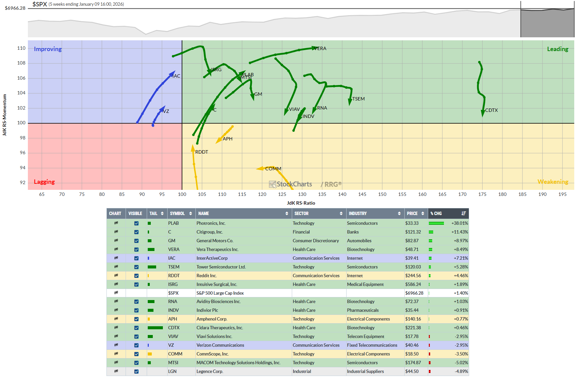The image size is (588, 378).
Task: Click Verizon Communications name
Action: click(x=220, y=345)
